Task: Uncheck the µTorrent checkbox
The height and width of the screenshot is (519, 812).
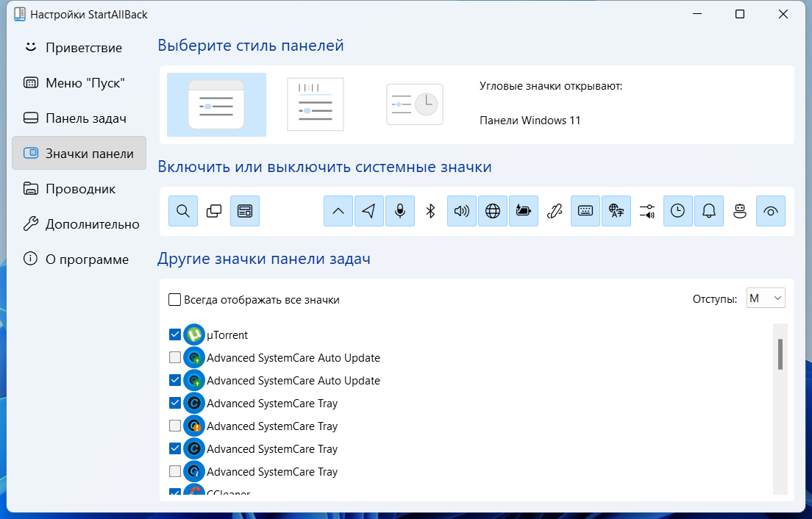Action: [x=175, y=334]
